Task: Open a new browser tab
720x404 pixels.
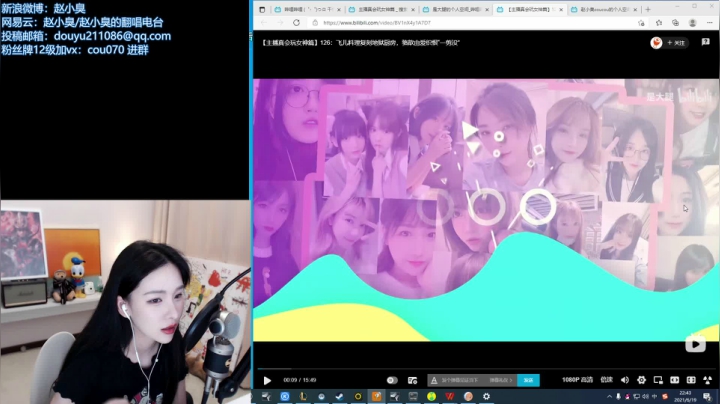Action: pyautogui.click(x=648, y=9)
